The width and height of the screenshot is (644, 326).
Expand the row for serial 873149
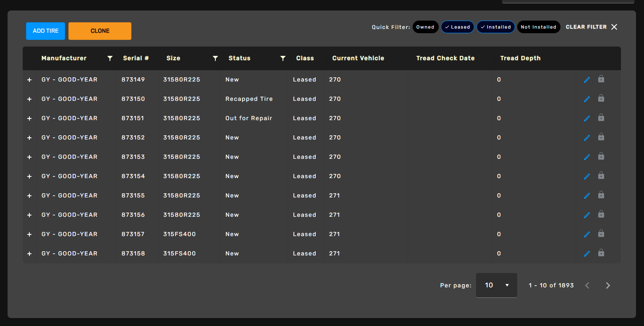[x=29, y=80]
